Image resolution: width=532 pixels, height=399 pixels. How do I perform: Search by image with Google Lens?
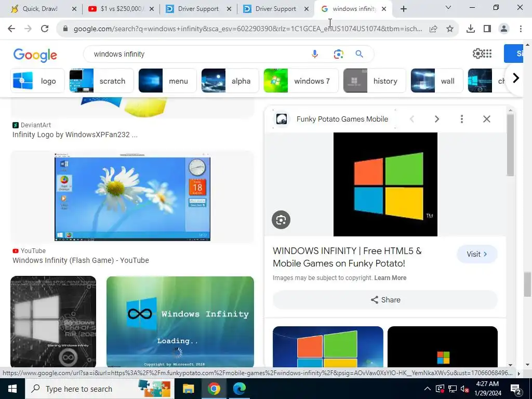click(339, 54)
